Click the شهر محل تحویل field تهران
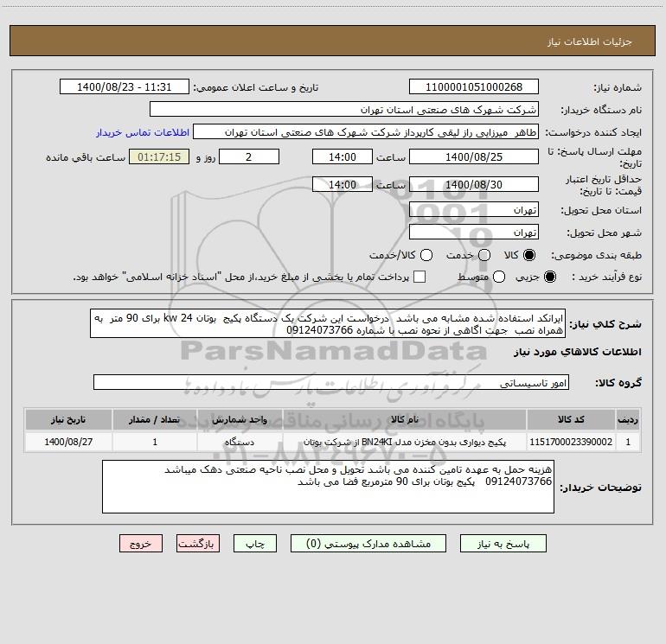666x644 pixels. click(x=474, y=233)
